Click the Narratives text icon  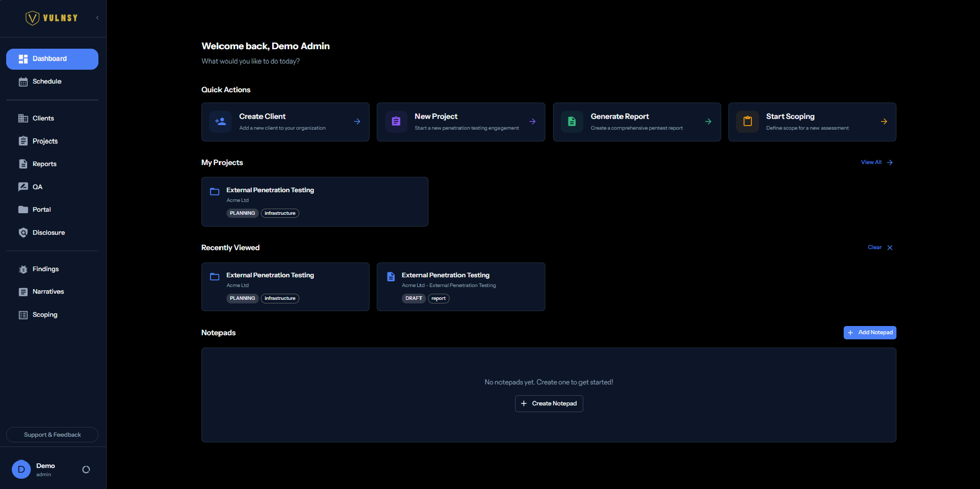click(x=23, y=292)
